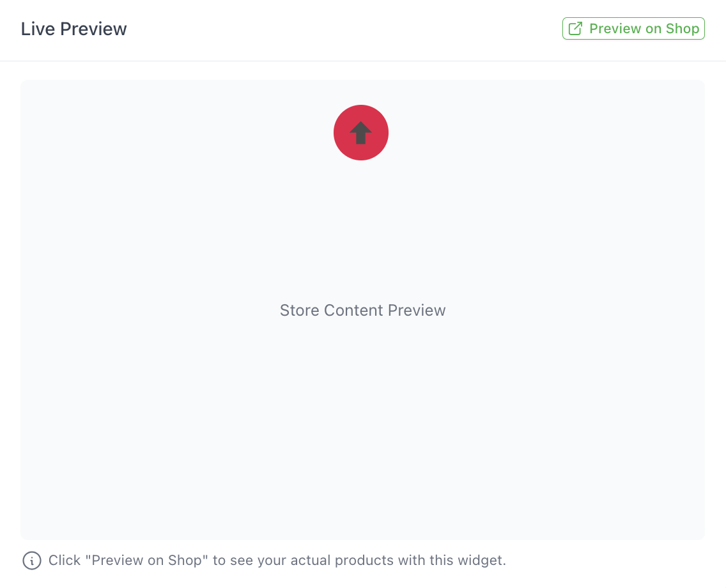Click the hint text about actual products
726x588 pixels.
(277, 561)
